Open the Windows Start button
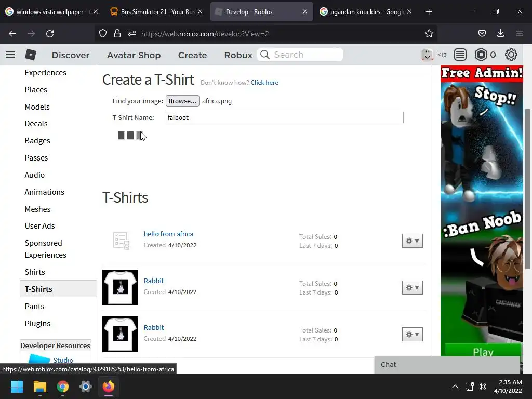Image resolution: width=532 pixels, height=399 pixels. pyautogui.click(x=17, y=387)
